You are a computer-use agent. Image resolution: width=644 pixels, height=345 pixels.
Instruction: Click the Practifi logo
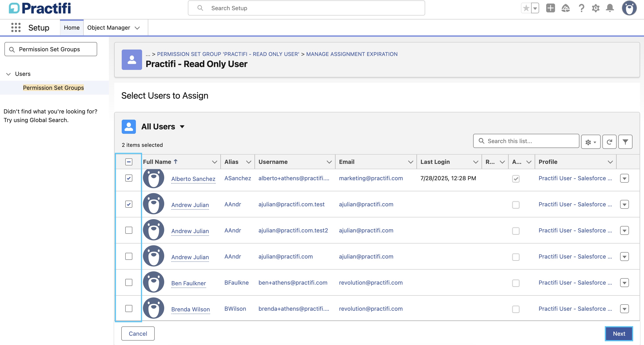[x=40, y=8]
